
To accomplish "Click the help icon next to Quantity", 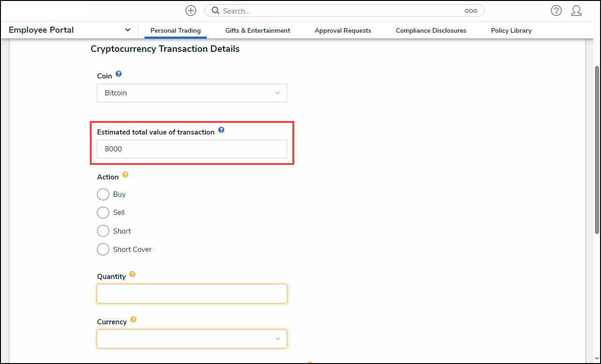I will coord(132,274).
